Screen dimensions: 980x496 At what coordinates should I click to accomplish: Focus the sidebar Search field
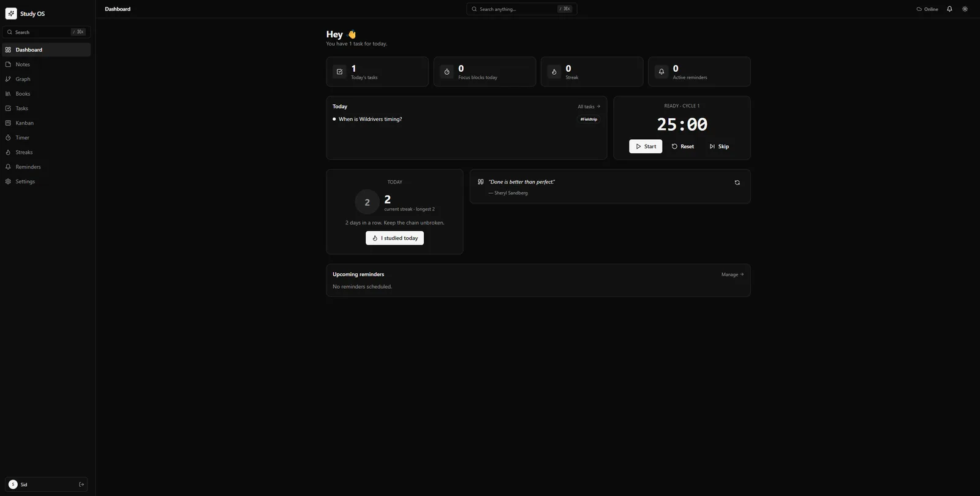(47, 32)
